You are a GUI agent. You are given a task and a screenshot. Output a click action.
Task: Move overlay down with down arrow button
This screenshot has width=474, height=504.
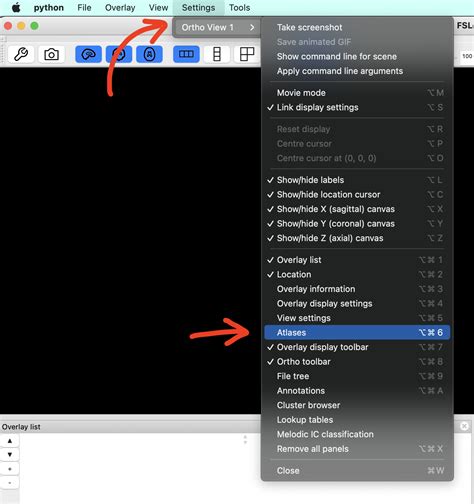pyautogui.click(x=10, y=455)
